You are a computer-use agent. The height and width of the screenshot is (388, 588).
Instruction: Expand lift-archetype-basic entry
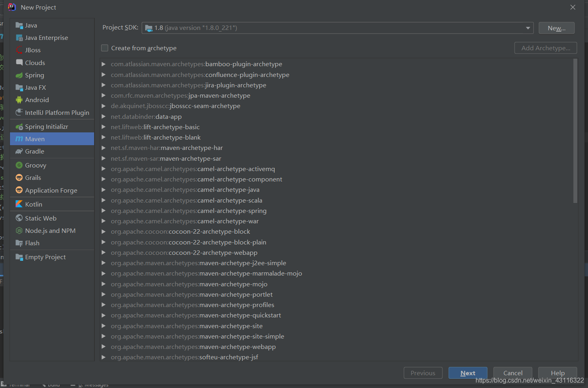pyautogui.click(x=104, y=127)
